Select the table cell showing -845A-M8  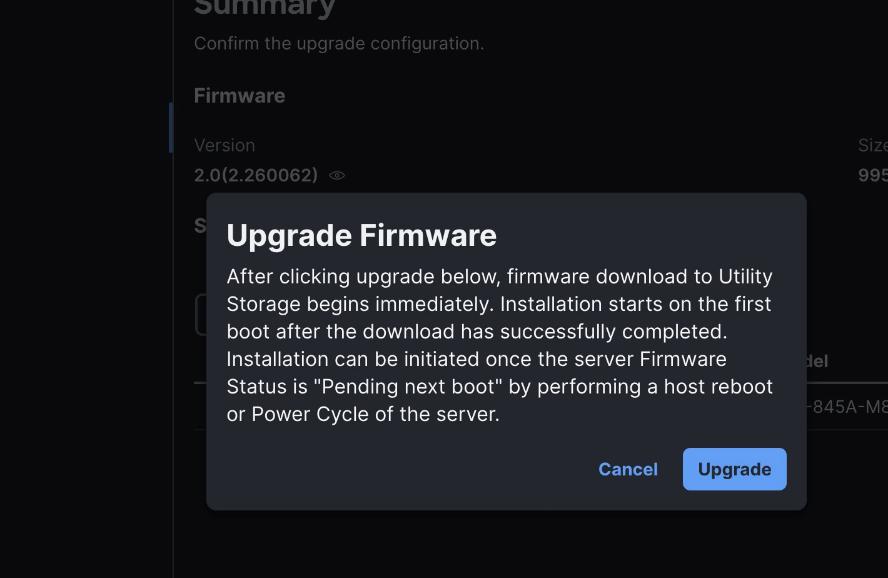click(x=847, y=406)
